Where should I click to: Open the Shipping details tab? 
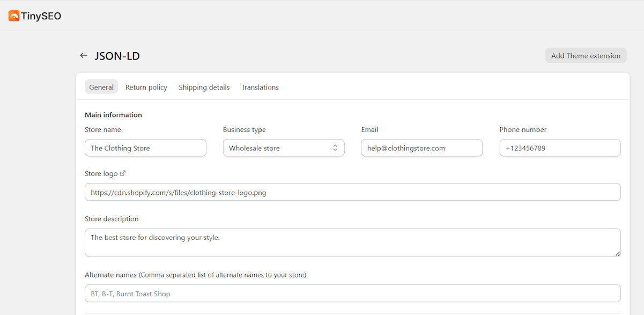coord(204,87)
